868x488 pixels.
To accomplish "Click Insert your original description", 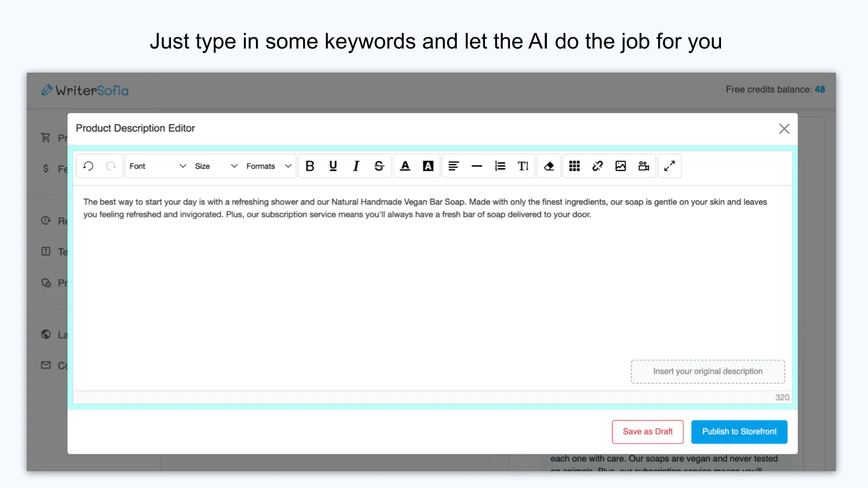I will 707,371.
